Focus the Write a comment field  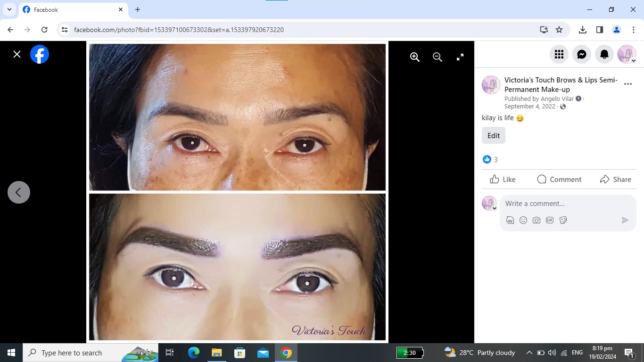coord(568,204)
